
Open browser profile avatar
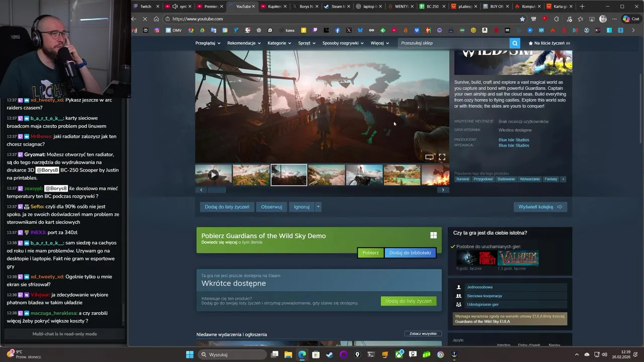(603, 19)
